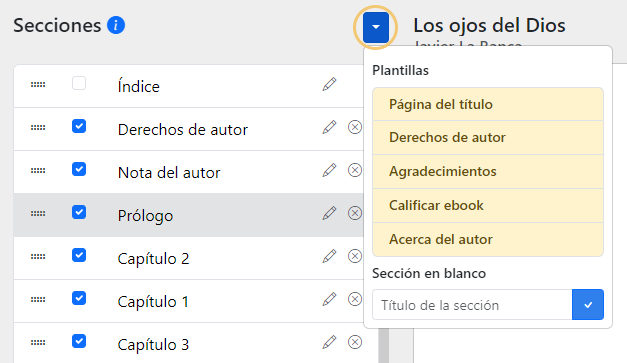Image resolution: width=627 pixels, height=363 pixels.
Task: Choose the Página del título template
Action: click(488, 104)
